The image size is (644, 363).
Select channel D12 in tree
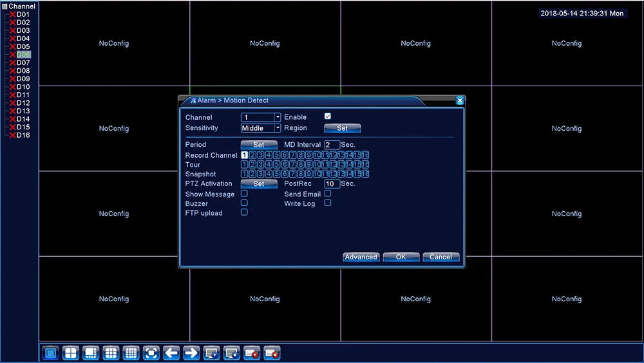[23, 103]
